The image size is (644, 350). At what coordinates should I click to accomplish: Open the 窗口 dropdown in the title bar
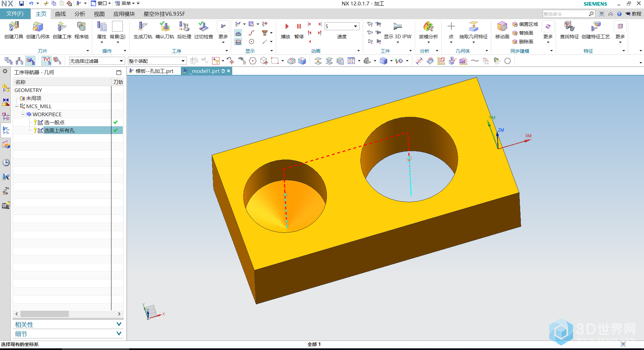(101, 3)
